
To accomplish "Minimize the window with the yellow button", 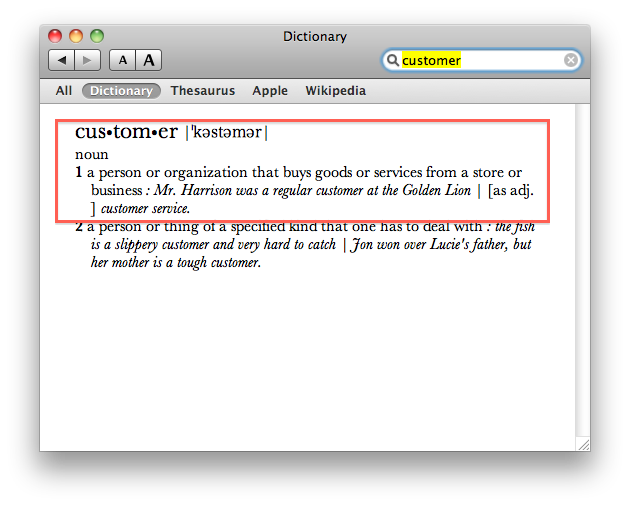I will (x=76, y=36).
